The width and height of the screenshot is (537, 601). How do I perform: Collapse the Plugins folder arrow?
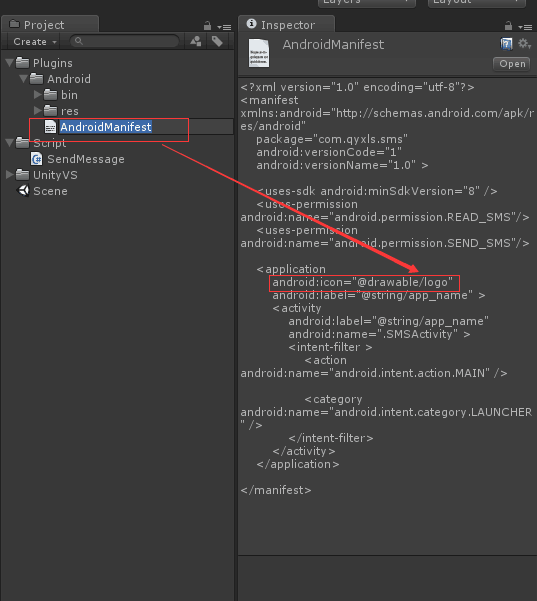(10, 63)
